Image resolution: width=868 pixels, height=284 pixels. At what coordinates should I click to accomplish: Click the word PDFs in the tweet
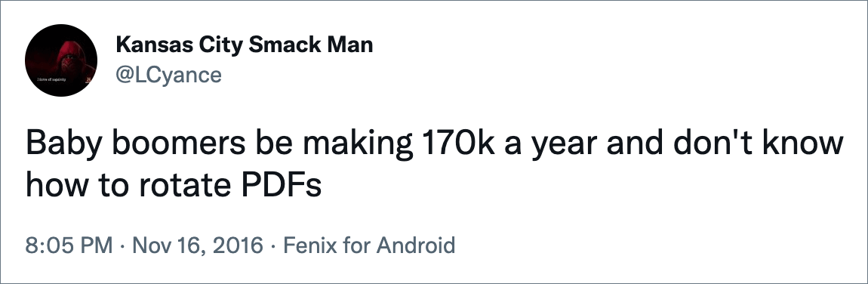click(x=281, y=187)
